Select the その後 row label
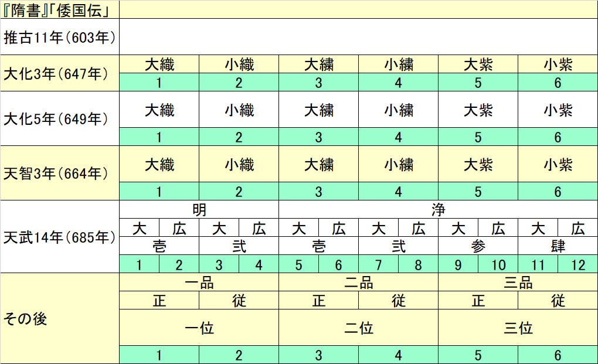This screenshot has height=364, width=598. (x=59, y=319)
